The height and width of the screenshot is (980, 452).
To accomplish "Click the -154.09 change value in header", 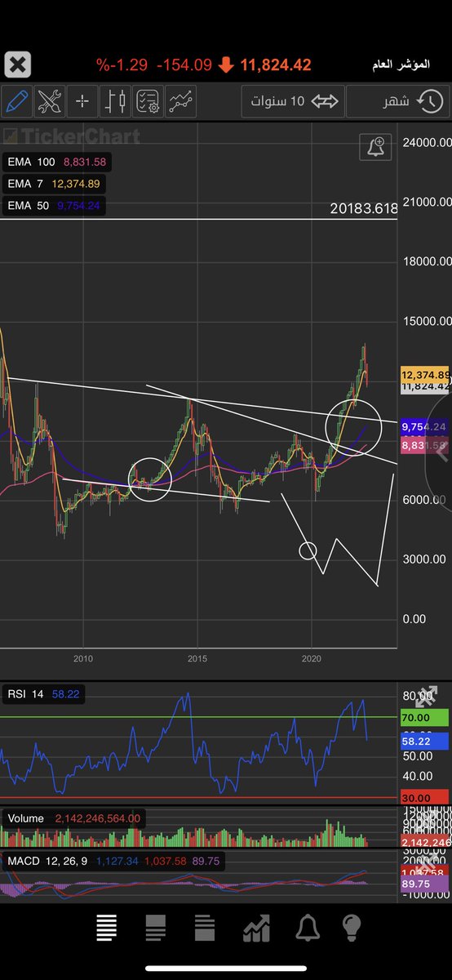I will point(185,64).
